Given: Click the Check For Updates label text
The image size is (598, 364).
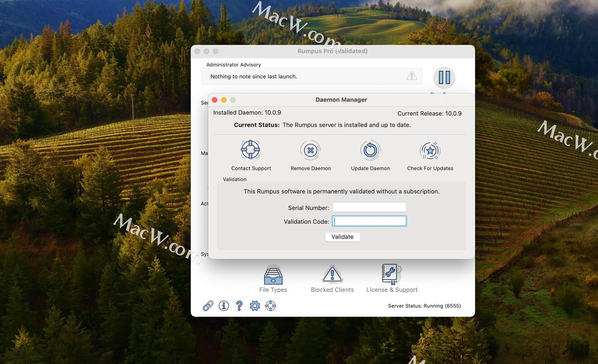Looking at the screenshot, I should [430, 168].
